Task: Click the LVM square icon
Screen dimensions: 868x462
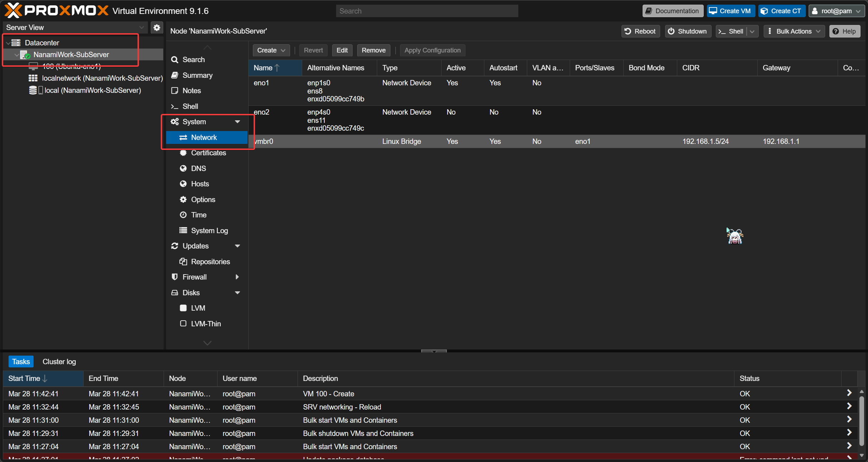Action: (183, 308)
